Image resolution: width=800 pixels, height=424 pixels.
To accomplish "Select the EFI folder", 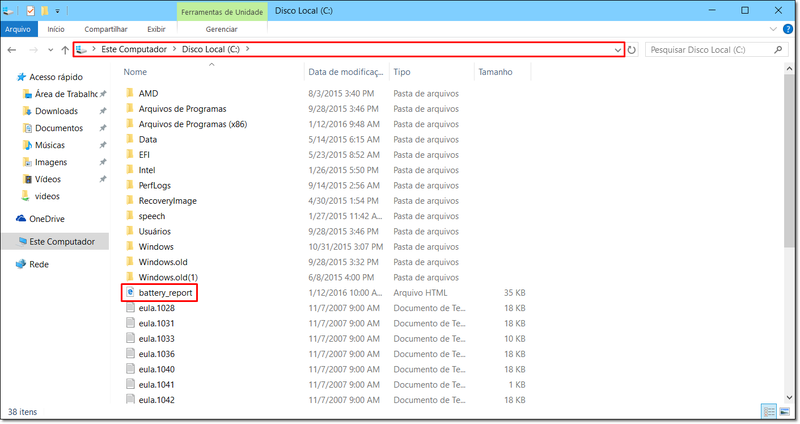I will click(144, 155).
